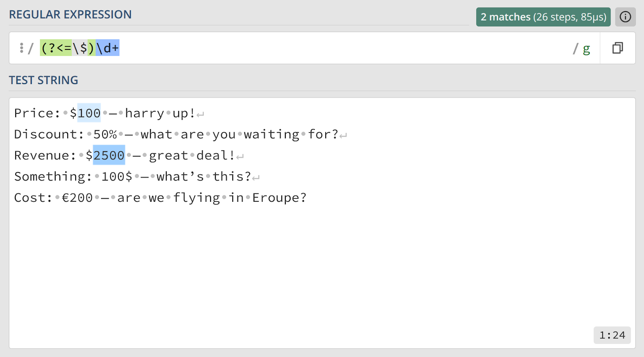Click the 1:24 cursor position indicator

click(x=612, y=335)
